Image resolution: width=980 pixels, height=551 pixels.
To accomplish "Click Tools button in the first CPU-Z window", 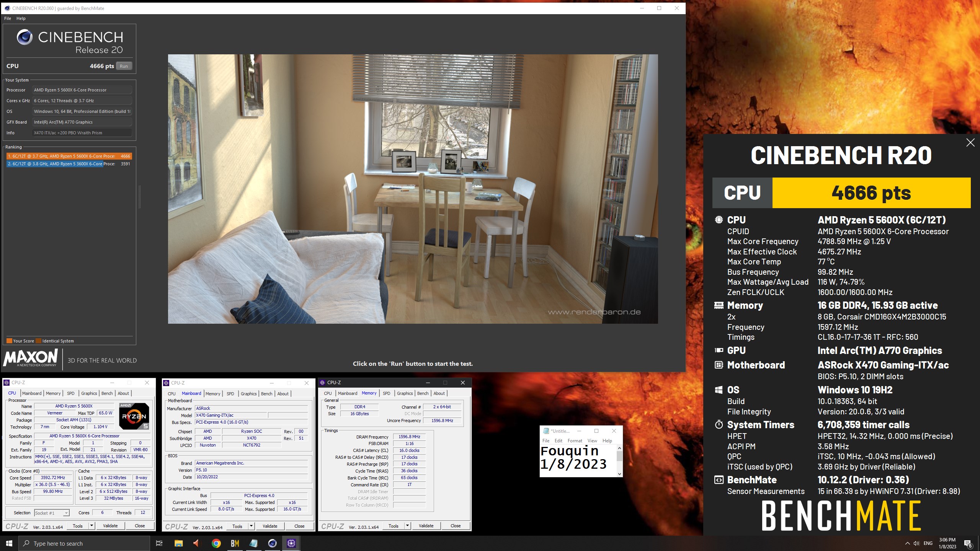I will coord(78,526).
